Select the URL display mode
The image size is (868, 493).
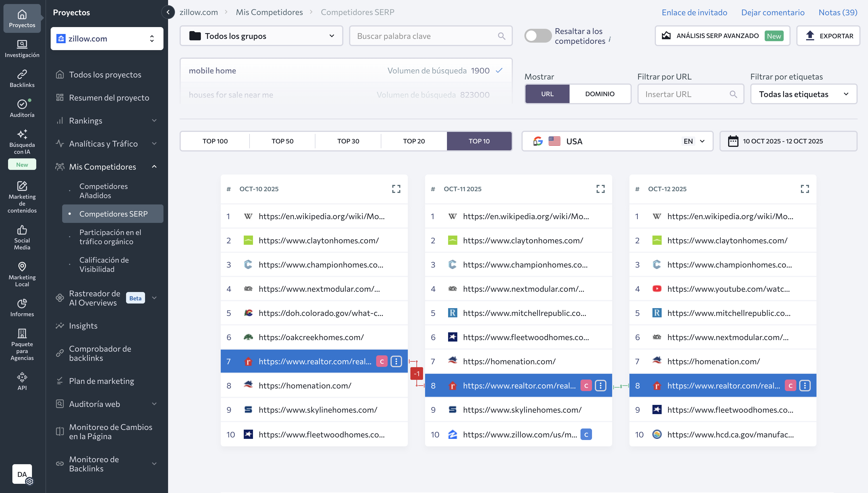(547, 94)
